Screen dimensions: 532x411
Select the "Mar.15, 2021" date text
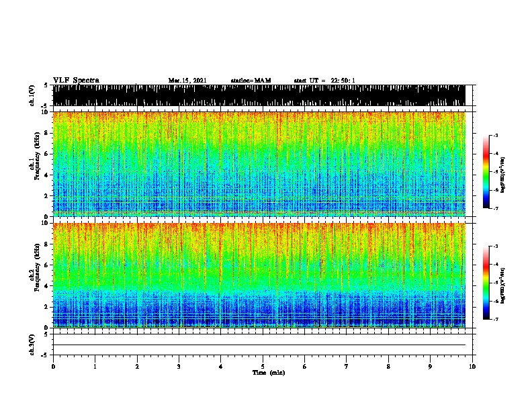[x=187, y=81]
